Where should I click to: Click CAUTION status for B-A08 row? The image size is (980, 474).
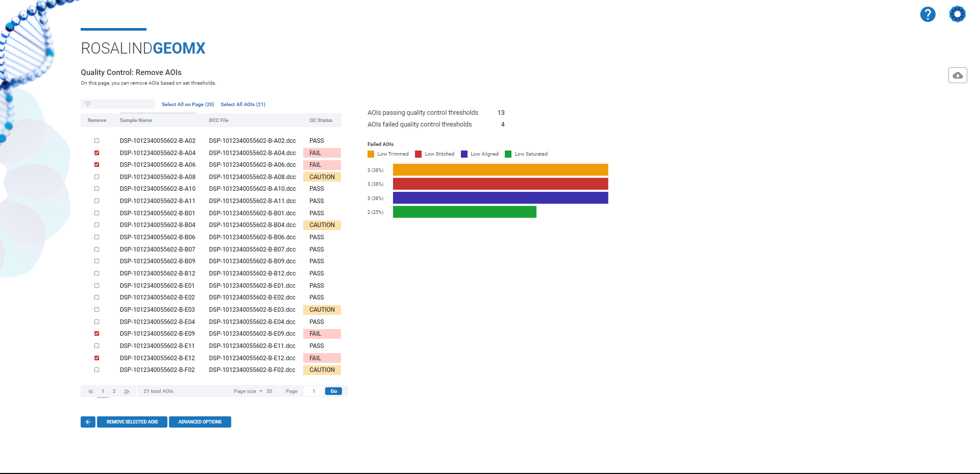pos(322,177)
